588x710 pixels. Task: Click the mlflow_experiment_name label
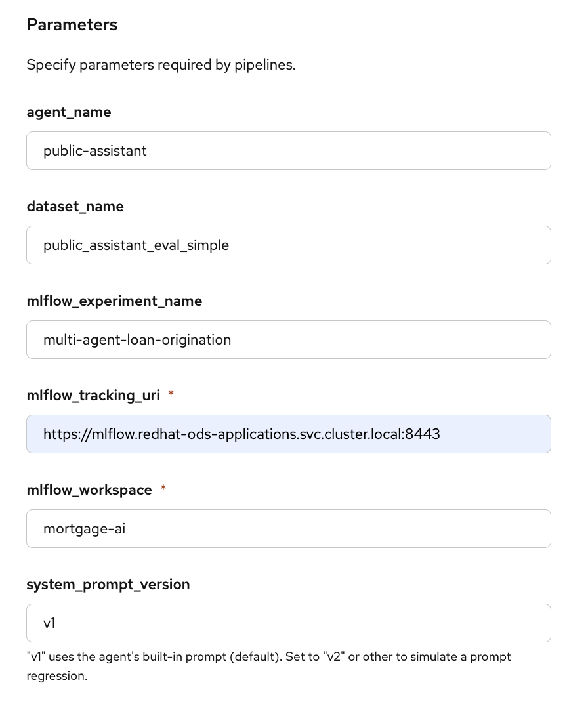click(x=114, y=301)
